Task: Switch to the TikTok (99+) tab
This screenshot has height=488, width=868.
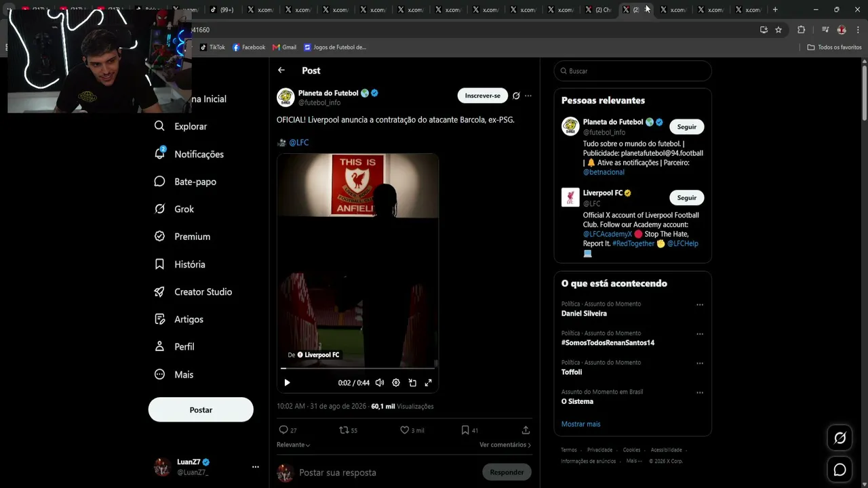Action: (x=222, y=9)
